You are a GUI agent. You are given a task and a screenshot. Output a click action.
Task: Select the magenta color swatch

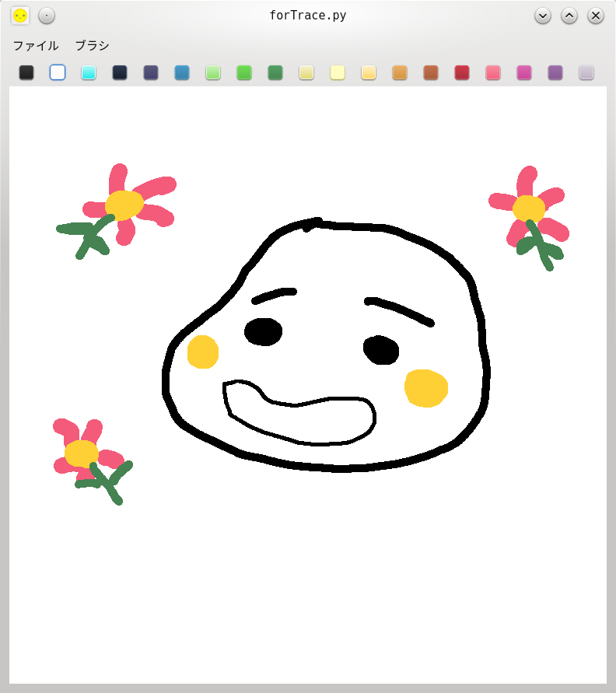[524, 72]
